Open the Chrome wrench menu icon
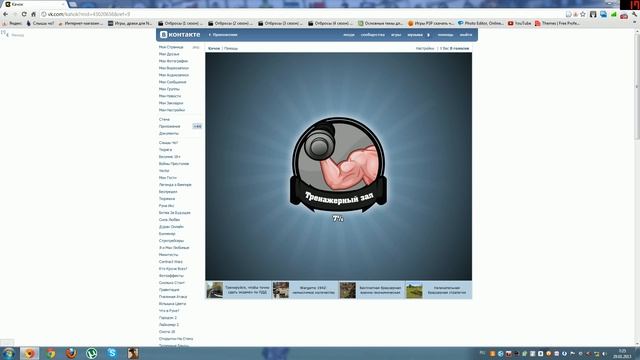 pos(635,14)
